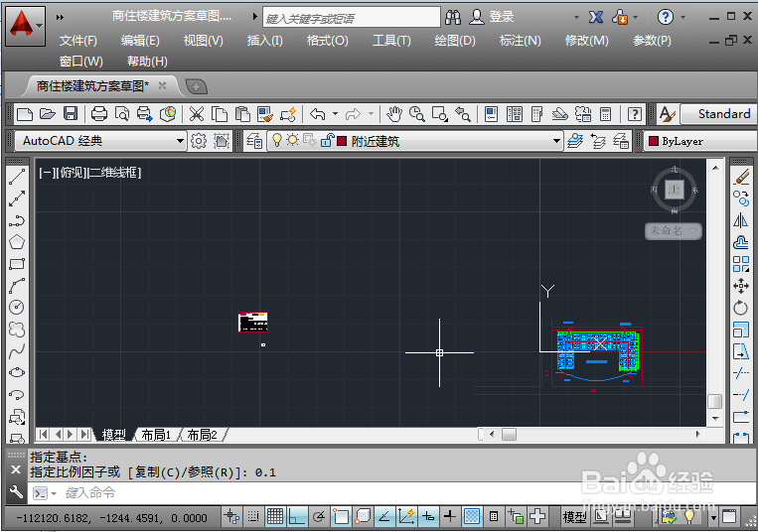This screenshot has height=532, width=758.
Task: Expand the Redo history dropdown arrow
Action: (371, 114)
